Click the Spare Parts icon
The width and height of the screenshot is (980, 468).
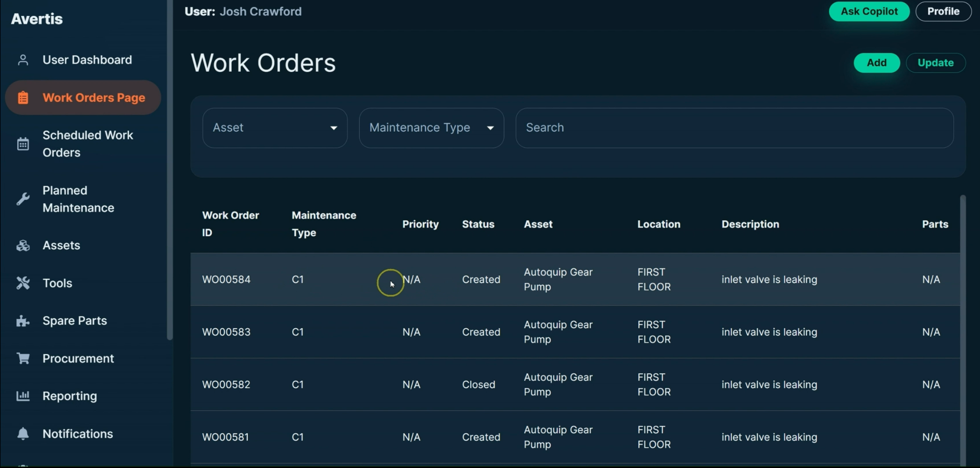click(x=23, y=320)
